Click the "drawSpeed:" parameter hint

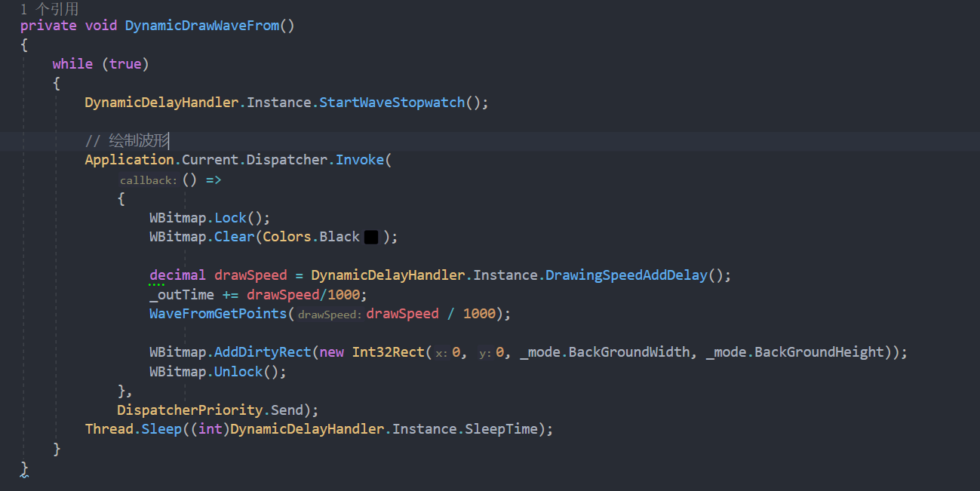(330, 315)
